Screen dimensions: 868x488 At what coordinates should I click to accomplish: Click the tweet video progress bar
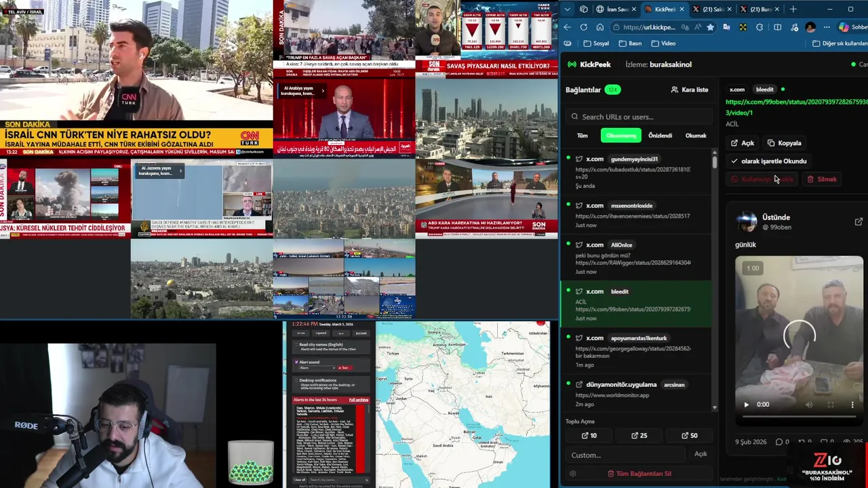tap(799, 418)
